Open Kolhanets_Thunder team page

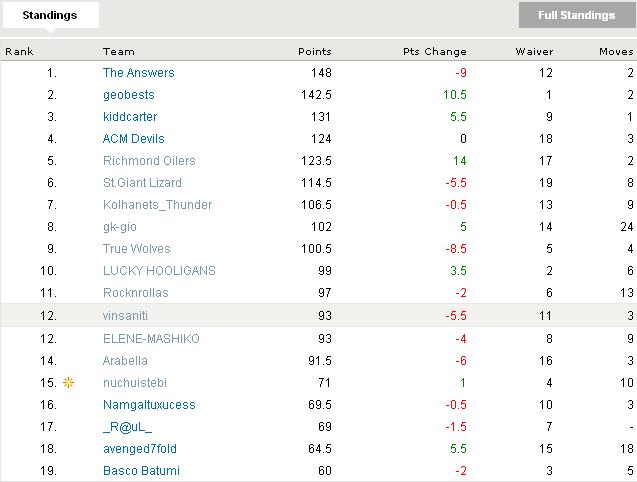point(157,205)
